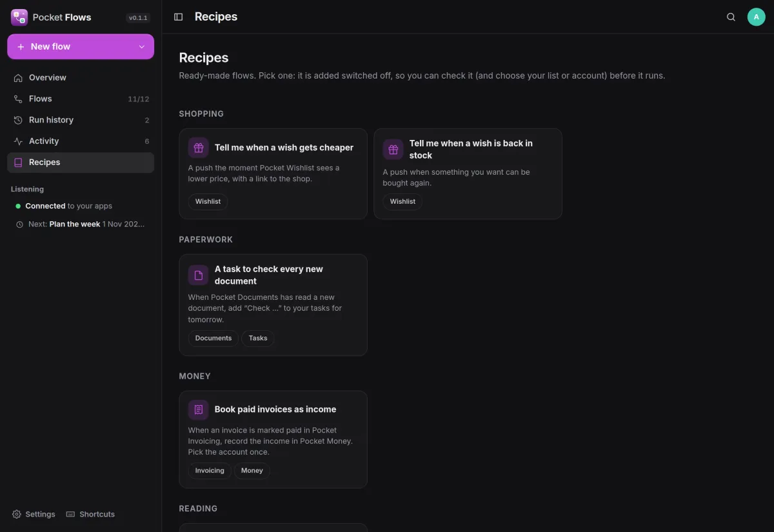The image size is (774, 532).
Task: Open the Shortcuts link
Action: click(x=90, y=514)
